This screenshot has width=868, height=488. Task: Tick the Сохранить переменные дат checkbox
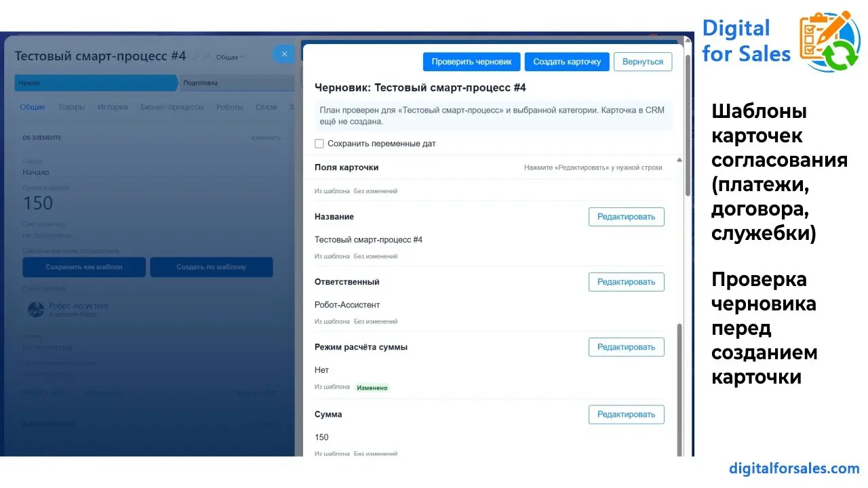point(319,144)
